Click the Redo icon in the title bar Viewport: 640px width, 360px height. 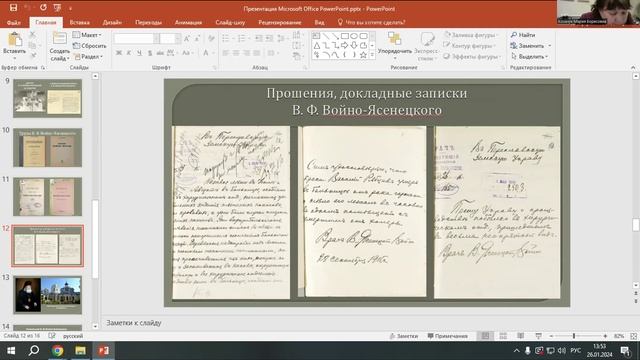[x=43, y=7]
